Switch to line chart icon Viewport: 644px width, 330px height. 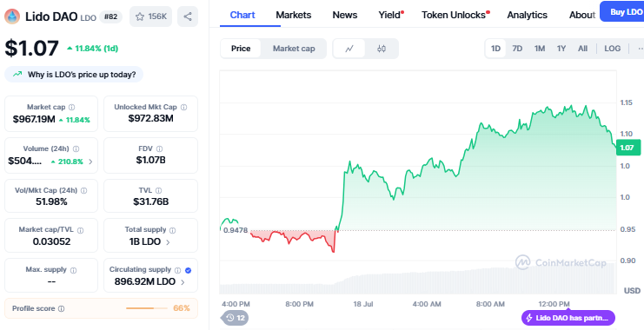[349, 49]
